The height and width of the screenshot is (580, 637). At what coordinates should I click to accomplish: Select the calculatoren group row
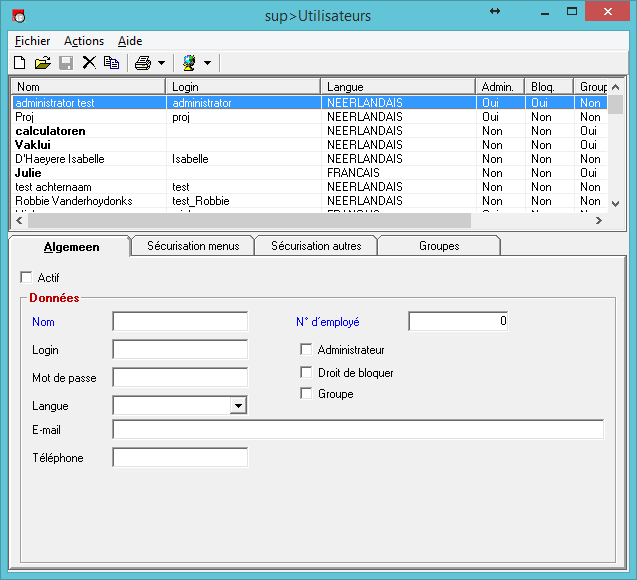[310, 131]
